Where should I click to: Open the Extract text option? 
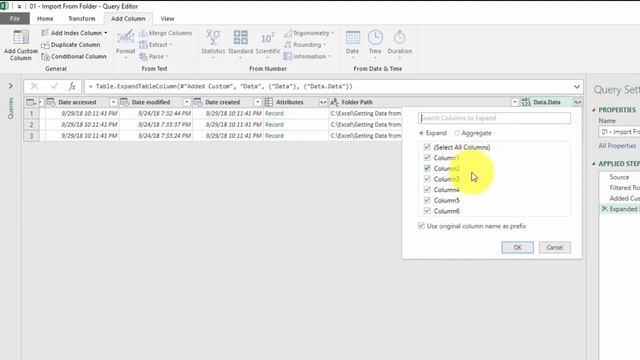coord(156,44)
